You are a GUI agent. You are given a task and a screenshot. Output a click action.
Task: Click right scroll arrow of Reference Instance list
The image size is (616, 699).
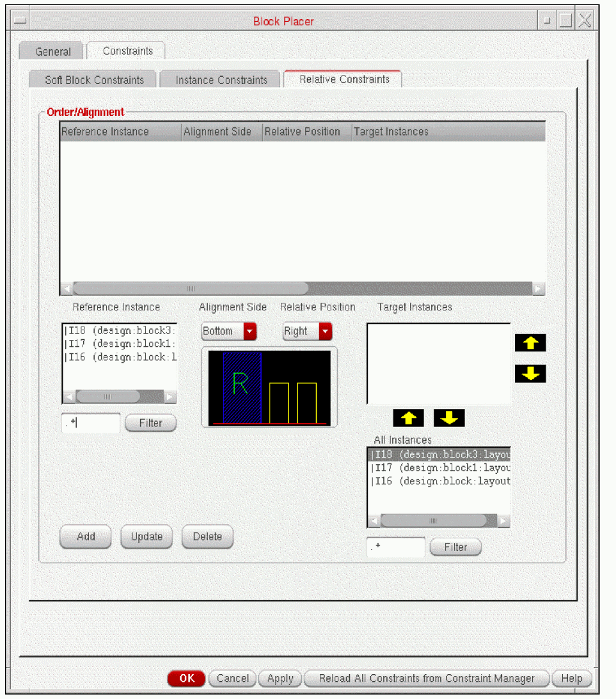click(170, 396)
